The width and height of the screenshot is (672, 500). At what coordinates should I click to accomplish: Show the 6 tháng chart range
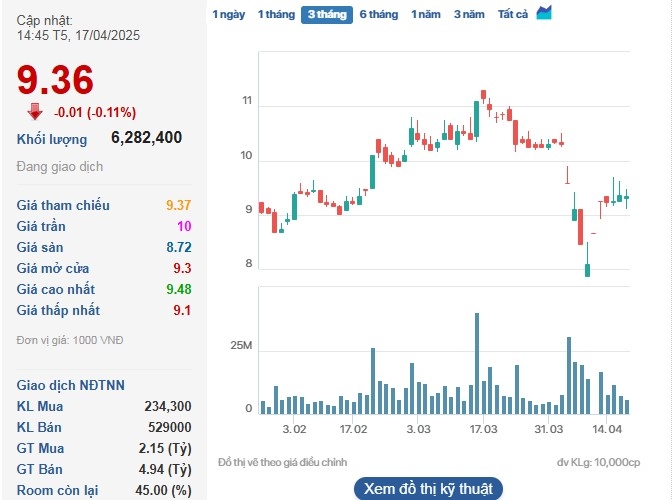(x=379, y=14)
